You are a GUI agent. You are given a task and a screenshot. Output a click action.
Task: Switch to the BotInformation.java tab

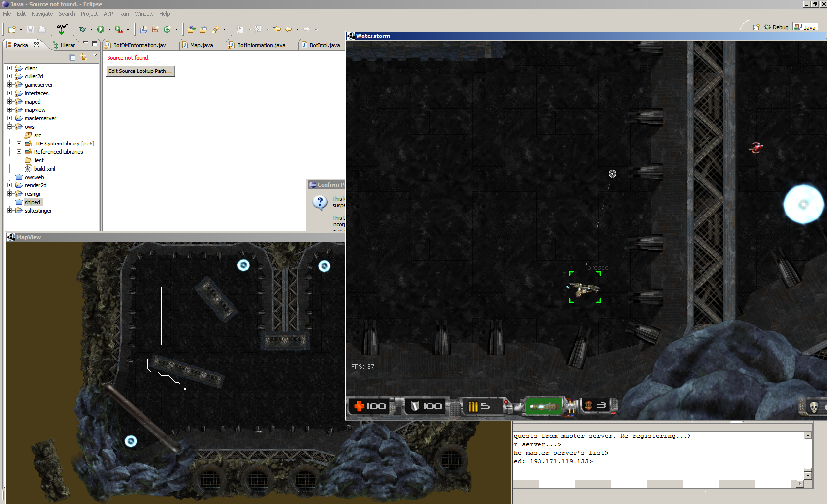[261, 45]
